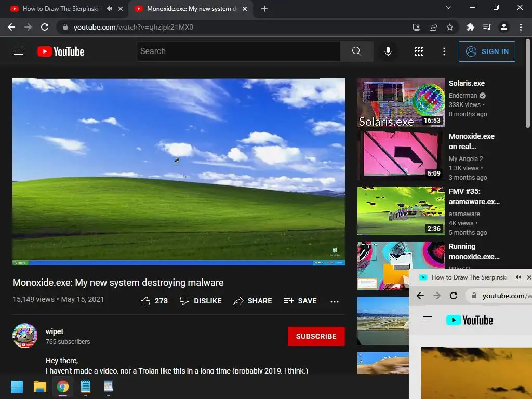Open the media control icon in Chrome toolbar

[x=487, y=27]
